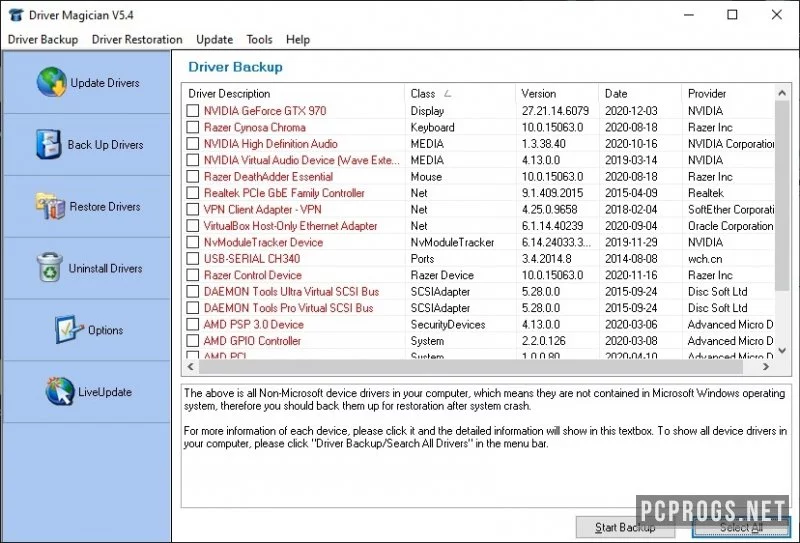Open the Help menu

tap(297, 39)
